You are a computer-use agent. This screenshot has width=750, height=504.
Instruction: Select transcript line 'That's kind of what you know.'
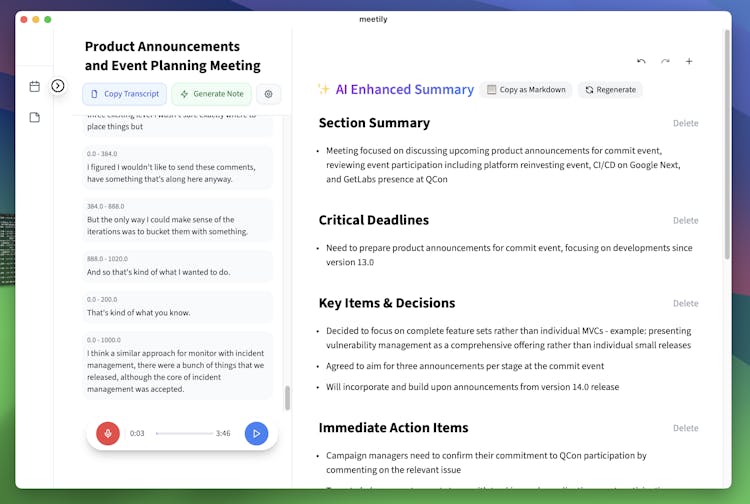(139, 313)
